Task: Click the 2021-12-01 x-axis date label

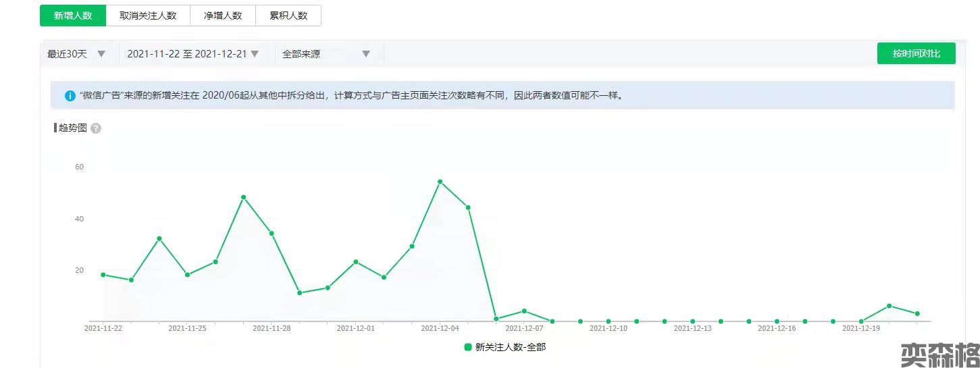Action: (x=355, y=329)
